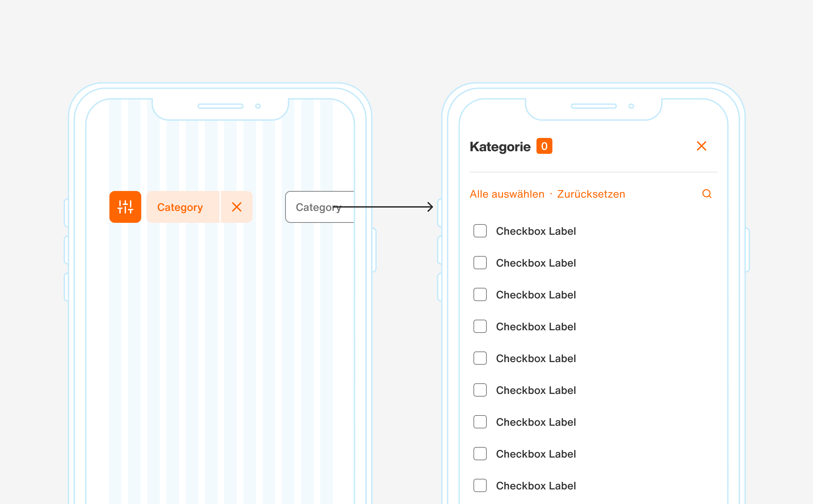The image size is (813, 504).
Task: Click Zurücksetzen to reset the filters
Action: click(591, 194)
